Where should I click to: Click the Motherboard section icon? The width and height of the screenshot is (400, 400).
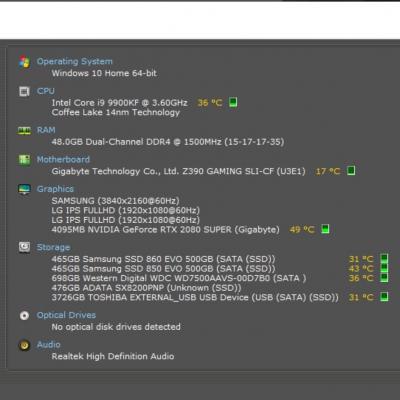tap(24, 160)
